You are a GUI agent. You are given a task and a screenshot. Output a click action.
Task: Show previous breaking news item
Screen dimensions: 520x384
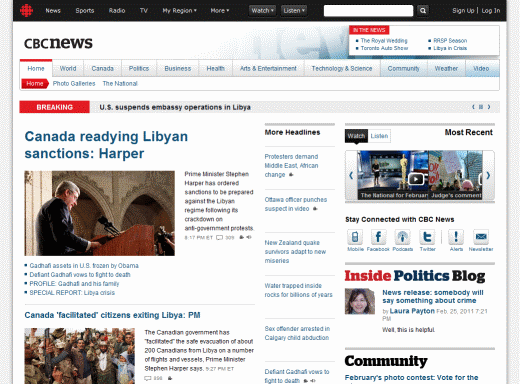point(473,107)
